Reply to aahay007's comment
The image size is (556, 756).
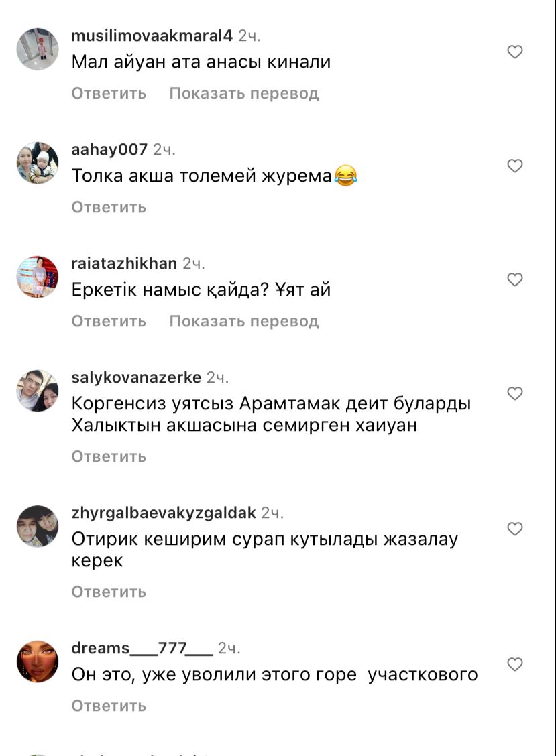(x=109, y=207)
